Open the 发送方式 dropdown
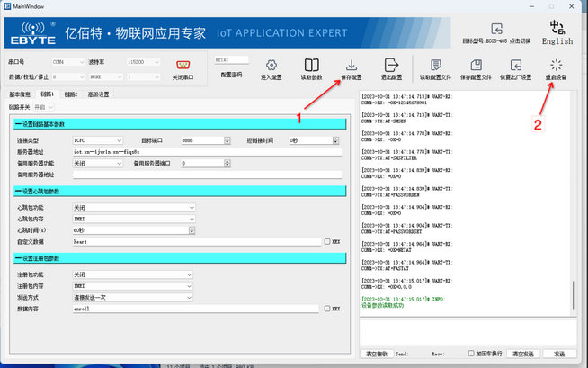 tap(133, 296)
